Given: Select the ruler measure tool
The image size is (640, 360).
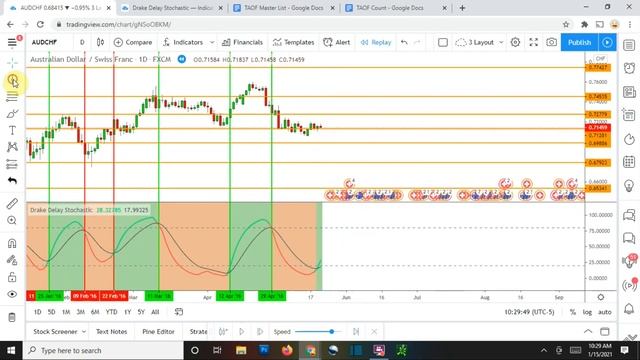Looking at the screenshot, I should (x=12, y=203).
